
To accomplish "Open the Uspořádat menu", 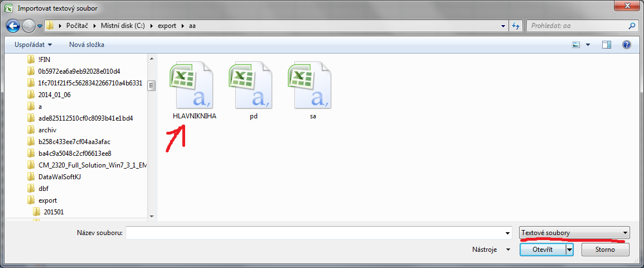I will pos(33,45).
